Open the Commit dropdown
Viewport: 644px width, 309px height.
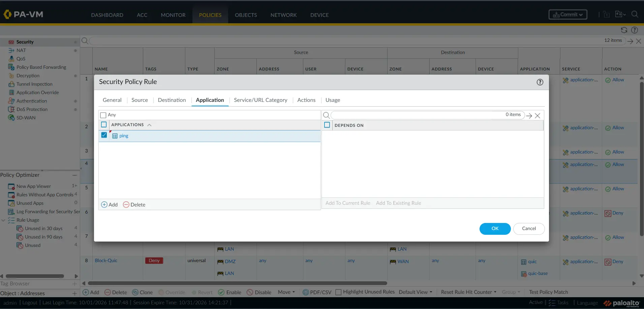click(x=568, y=15)
